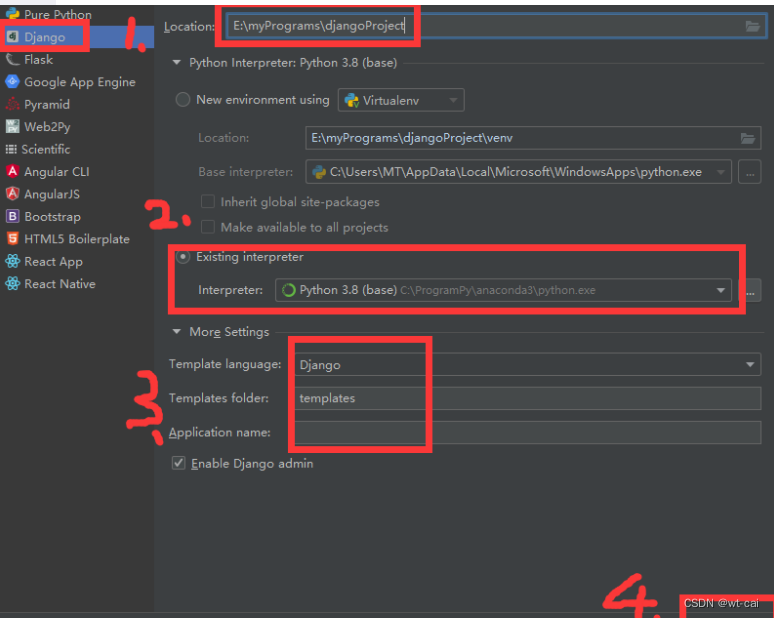Click the Flask list label
Viewport: 774px width, 618px height.
(39, 59)
